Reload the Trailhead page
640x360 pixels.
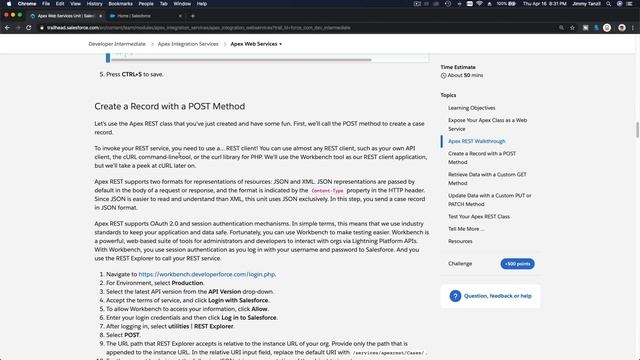tap(29, 28)
